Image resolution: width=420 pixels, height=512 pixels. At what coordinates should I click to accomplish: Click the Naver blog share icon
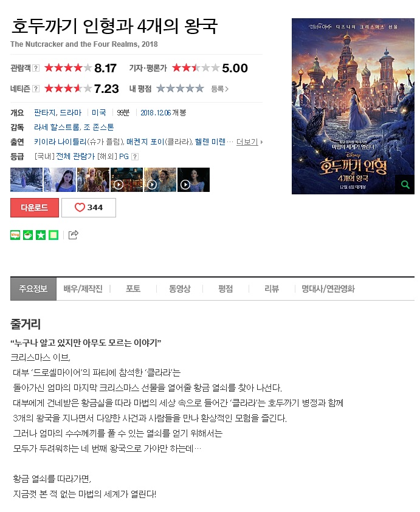click(x=15, y=235)
